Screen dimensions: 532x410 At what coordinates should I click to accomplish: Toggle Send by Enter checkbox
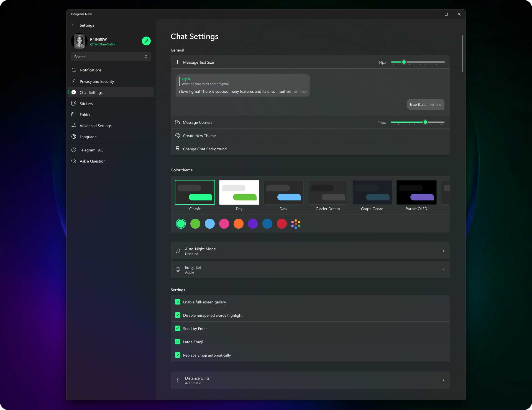(x=178, y=328)
